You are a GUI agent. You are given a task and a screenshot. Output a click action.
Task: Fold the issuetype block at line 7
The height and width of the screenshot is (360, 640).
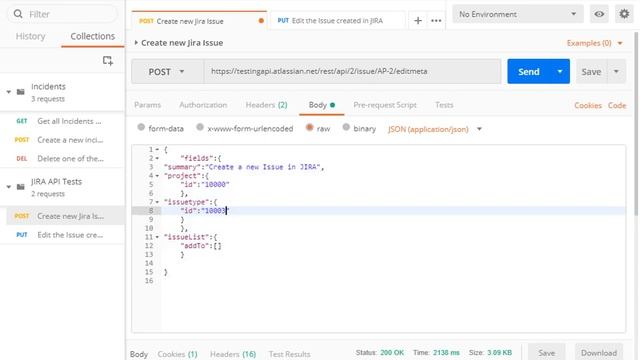(157, 202)
